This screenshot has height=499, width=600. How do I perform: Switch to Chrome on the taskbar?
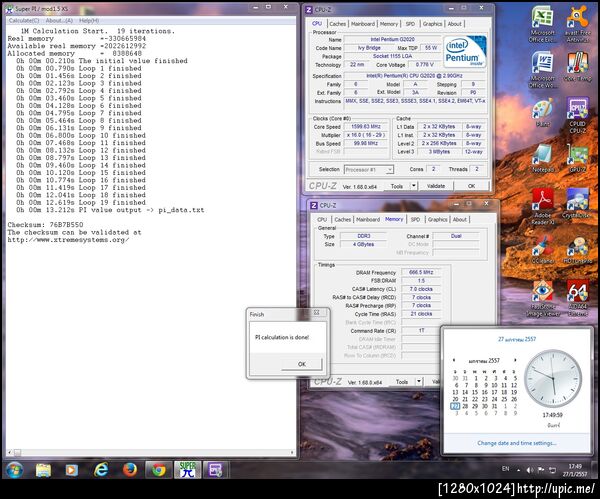(x=158, y=470)
